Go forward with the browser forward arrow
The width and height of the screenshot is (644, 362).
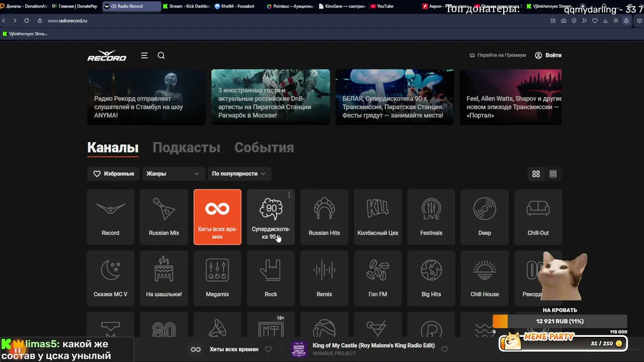point(15,21)
